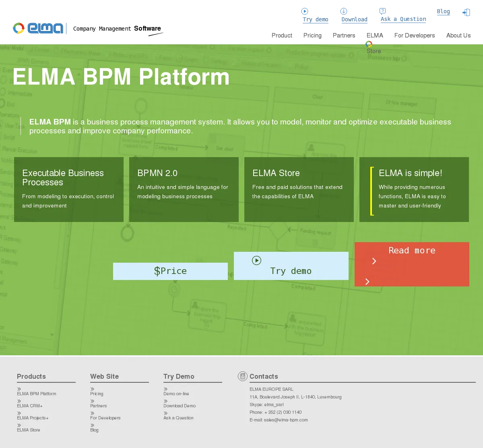Open the Executable Business Processes card
483x448 pixels.
tap(69, 189)
